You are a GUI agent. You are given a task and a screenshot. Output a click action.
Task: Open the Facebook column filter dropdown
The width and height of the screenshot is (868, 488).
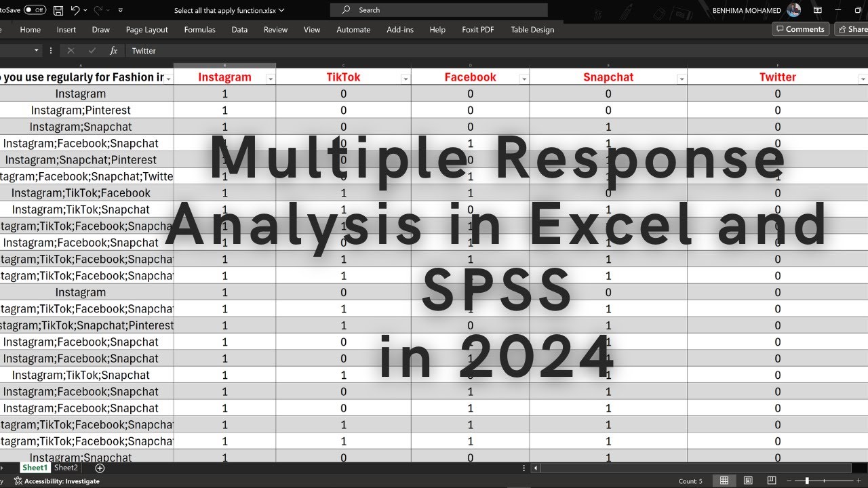tap(524, 79)
